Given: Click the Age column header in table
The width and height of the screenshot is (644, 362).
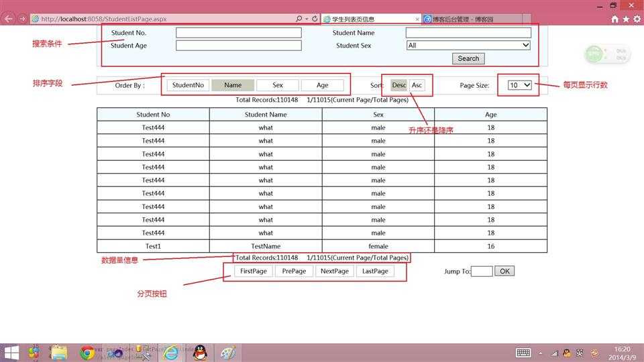Looking at the screenshot, I should click(x=491, y=115).
